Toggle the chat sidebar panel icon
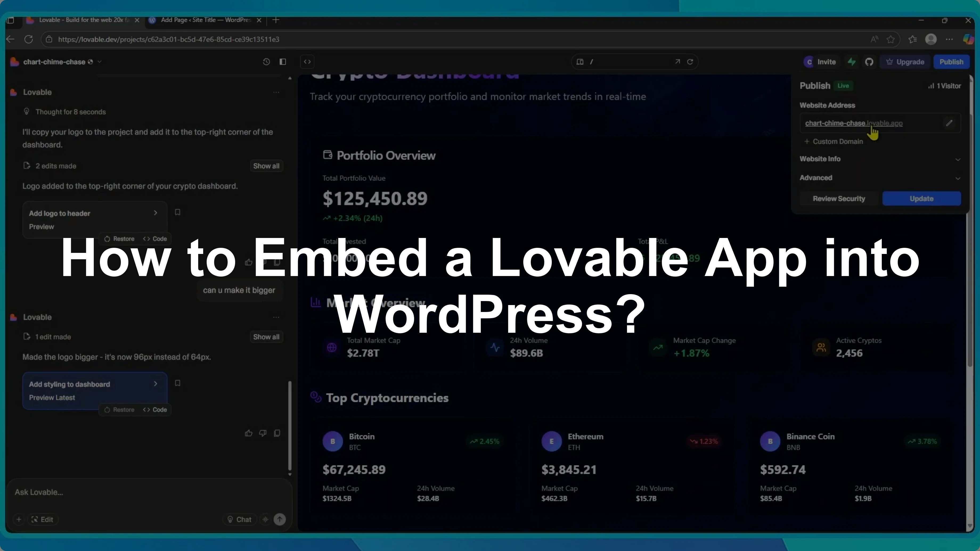Viewport: 980px width, 551px height. pos(283,61)
